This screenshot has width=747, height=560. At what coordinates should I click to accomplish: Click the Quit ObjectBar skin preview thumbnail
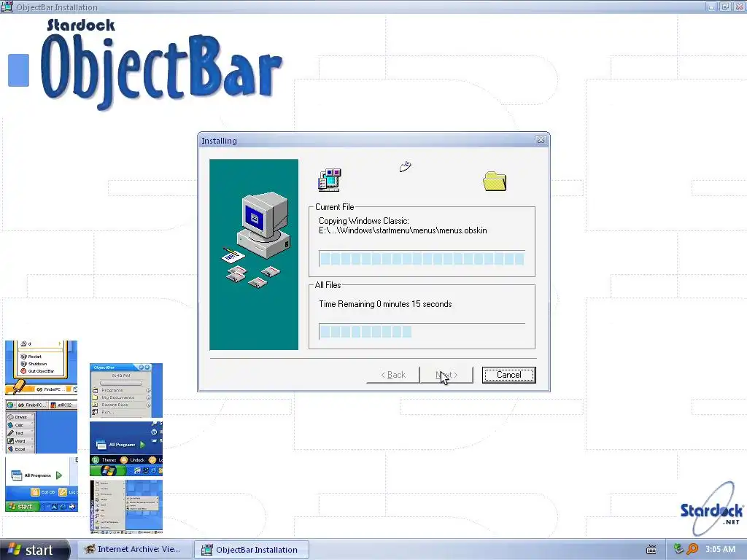[41, 367]
